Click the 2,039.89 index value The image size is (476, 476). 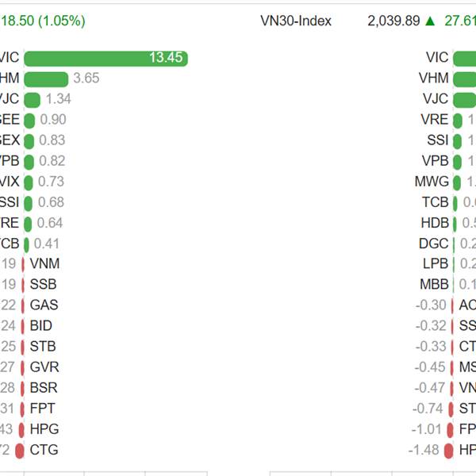pos(393,21)
